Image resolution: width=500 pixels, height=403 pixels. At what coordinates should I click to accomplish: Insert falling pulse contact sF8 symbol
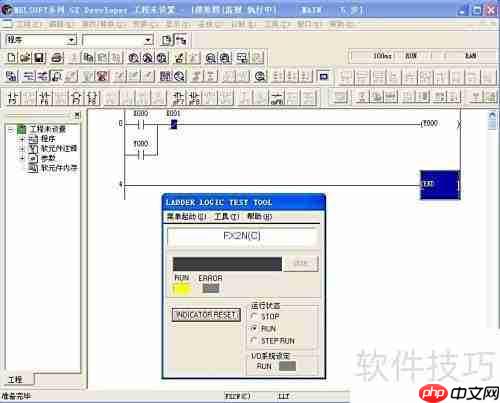tap(194, 98)
